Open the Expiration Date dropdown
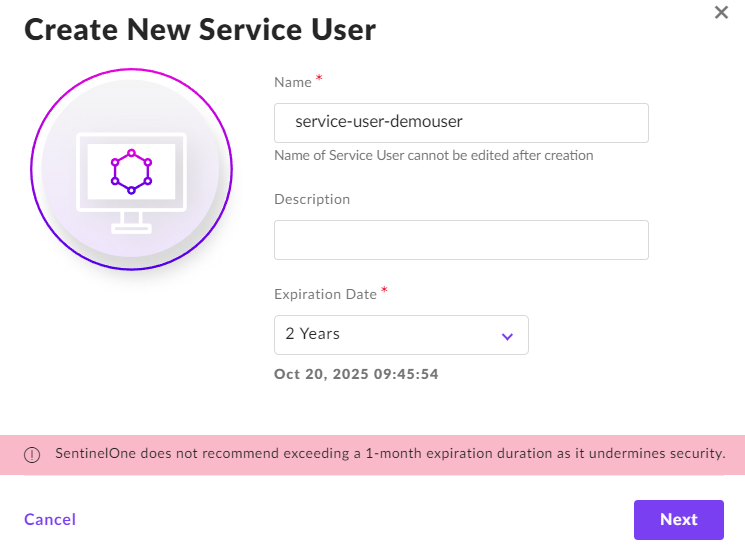This screenshot has height=549, width=745. click(401, 335)
